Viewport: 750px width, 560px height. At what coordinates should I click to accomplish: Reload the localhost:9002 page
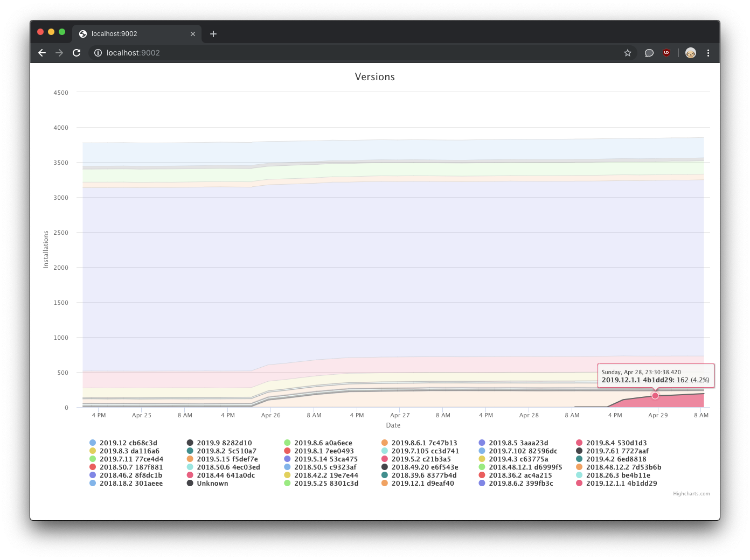(x=77, y=53)
